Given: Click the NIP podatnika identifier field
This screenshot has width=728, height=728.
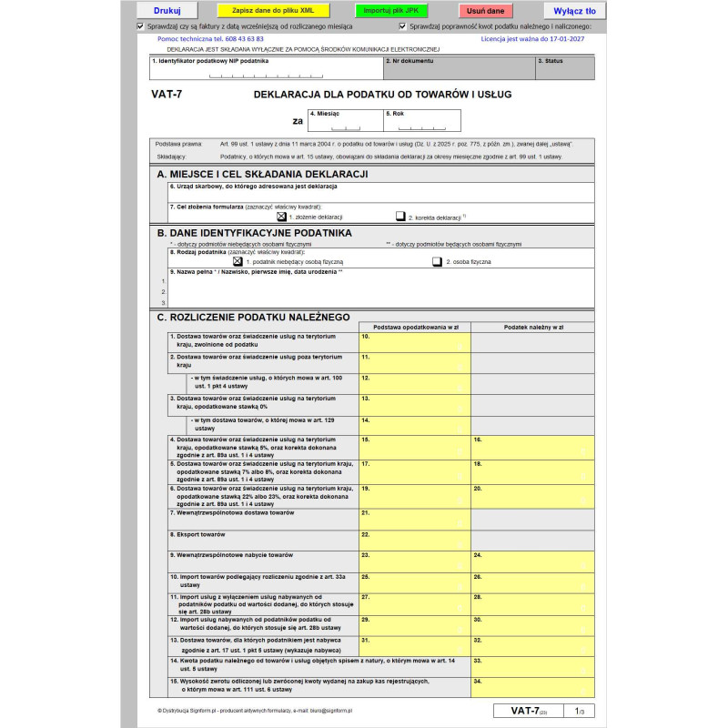Looking at the screenshot, I should (265, 73).
